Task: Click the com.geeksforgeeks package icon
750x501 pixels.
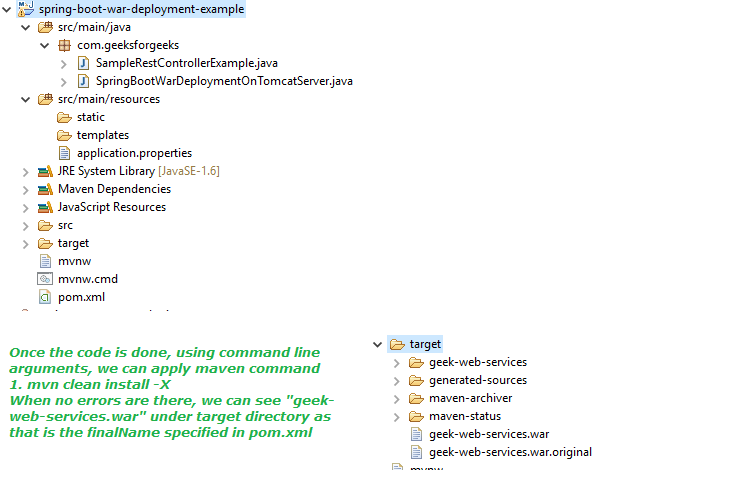Action: pos(64,45)
